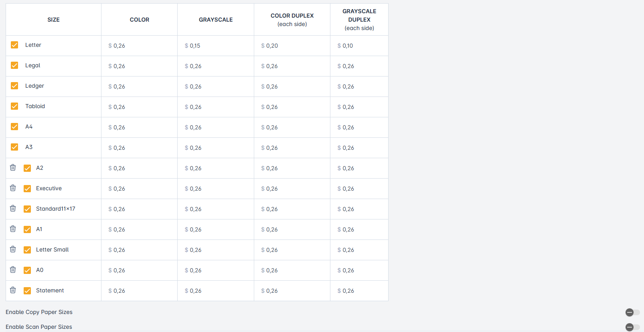Delete the A2 paper size row
Viewport: 644px width, 332px height.
(x=13, y=168)
